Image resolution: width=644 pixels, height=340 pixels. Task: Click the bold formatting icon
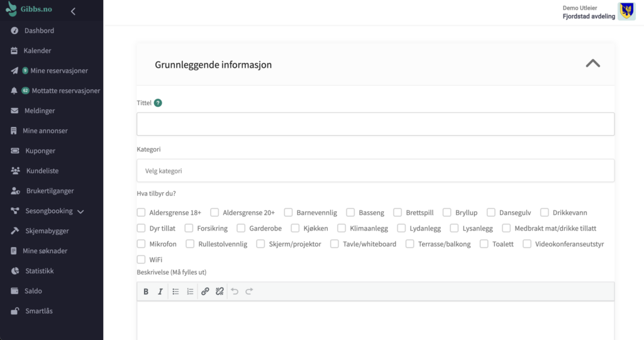pyautogui.click(x=146, y=292)
